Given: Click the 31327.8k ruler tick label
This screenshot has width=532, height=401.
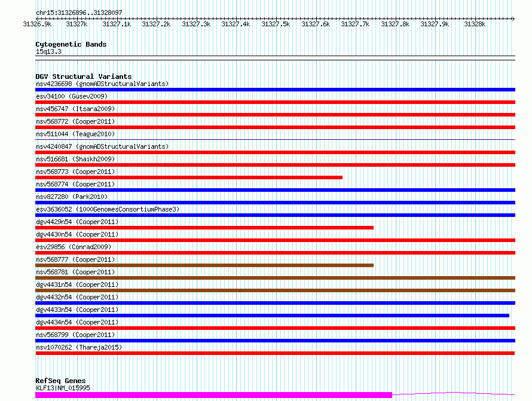Looking at the screenshot, I should click(395, 24).
